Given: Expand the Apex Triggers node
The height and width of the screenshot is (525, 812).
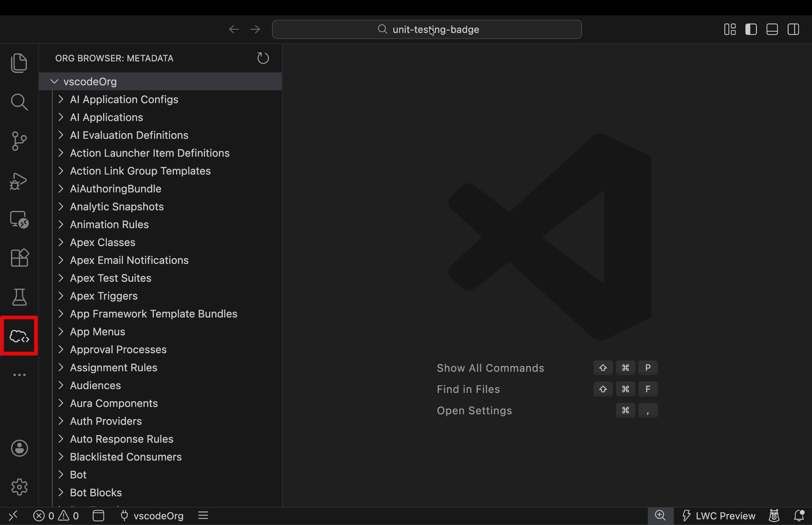Looking at the screenshot, I should point(61,295).
